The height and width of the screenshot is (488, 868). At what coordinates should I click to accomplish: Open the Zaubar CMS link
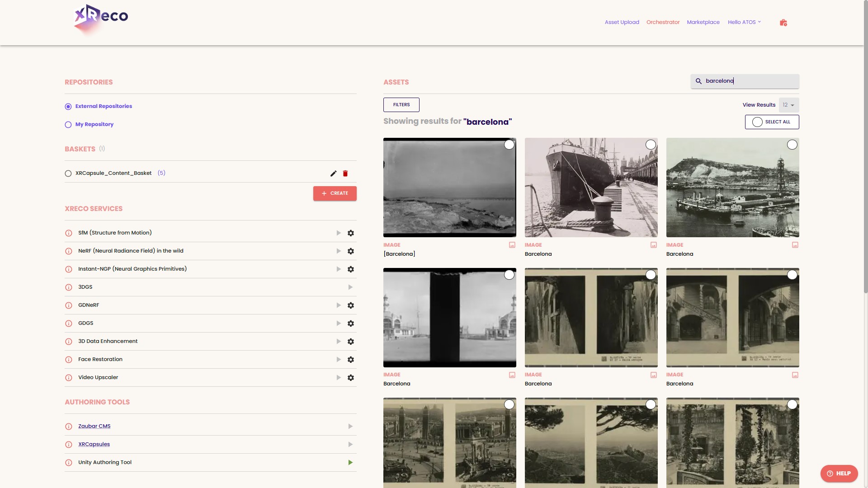[x=94, y=426]
